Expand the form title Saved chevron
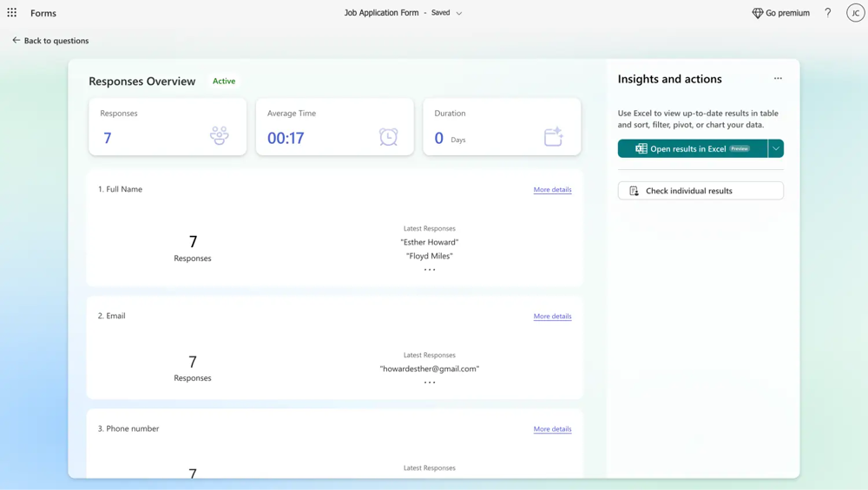868x490 pixels. (x=459, y=13)
